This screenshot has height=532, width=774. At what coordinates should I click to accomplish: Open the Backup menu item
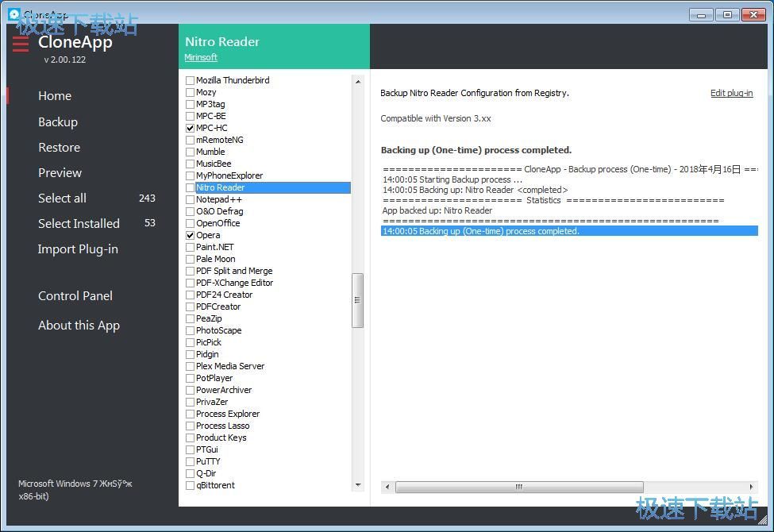[58, 122]
